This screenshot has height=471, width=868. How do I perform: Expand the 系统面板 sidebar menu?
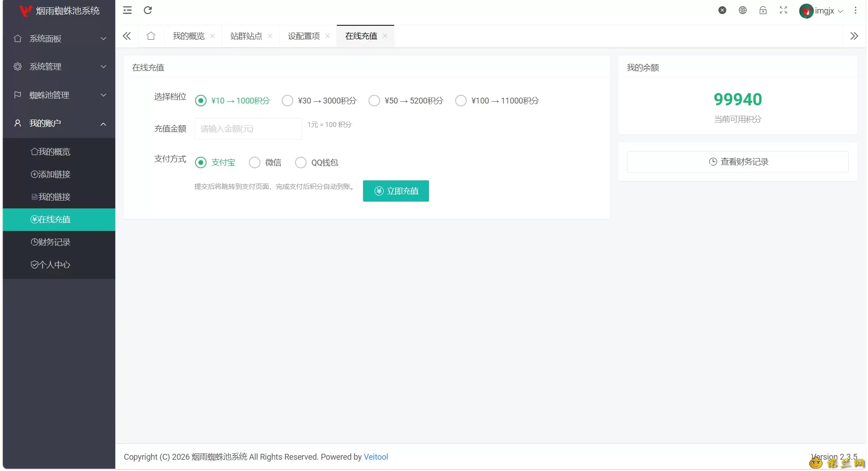[x=59, y=39]
